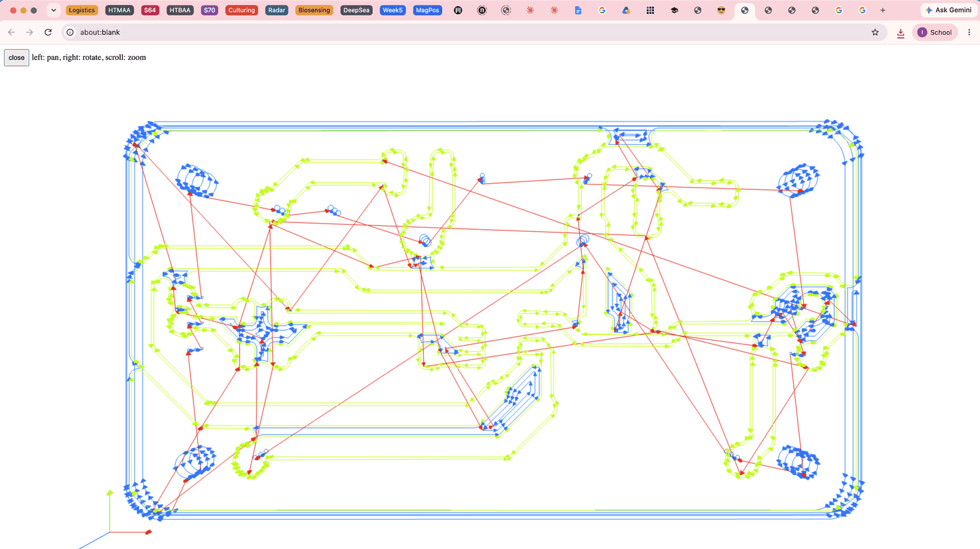The width and height of the screenshot is (980, 549).
Task: Reload the about:blank page
Action: point(48,32)
